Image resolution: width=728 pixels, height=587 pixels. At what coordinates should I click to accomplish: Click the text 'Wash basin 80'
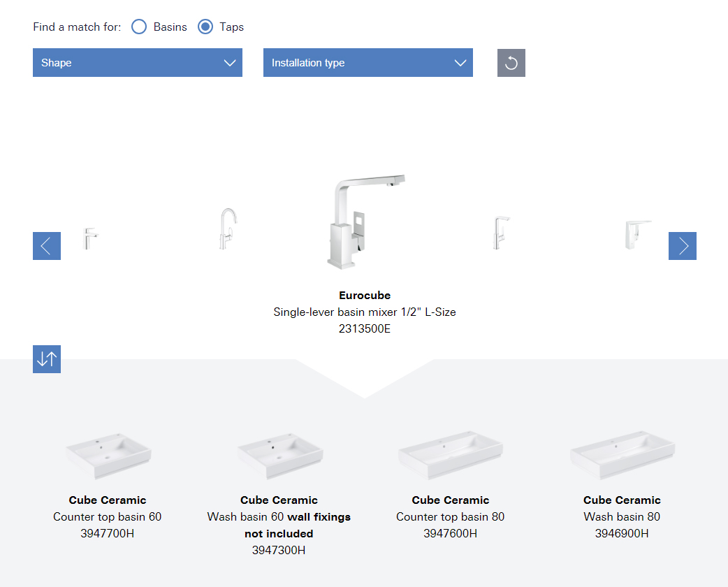(622, 517)
